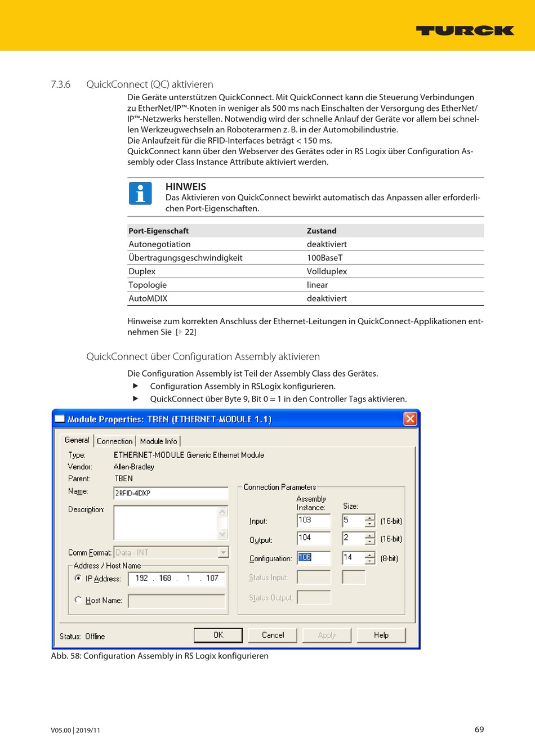Increase the Configuration size spinner value

point(369,555)
